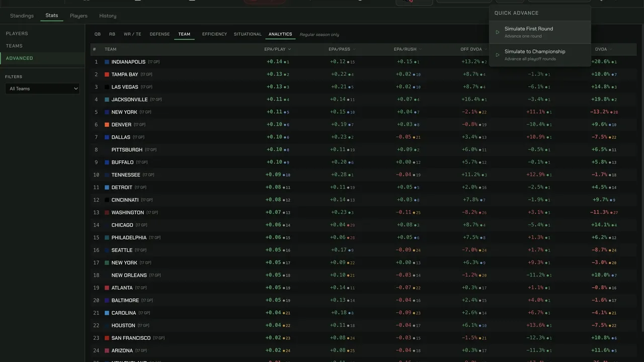Screen dimensions: 644x362
Task: Click the Indianapolis blue team logo square
Action: (x=107, y=62)
